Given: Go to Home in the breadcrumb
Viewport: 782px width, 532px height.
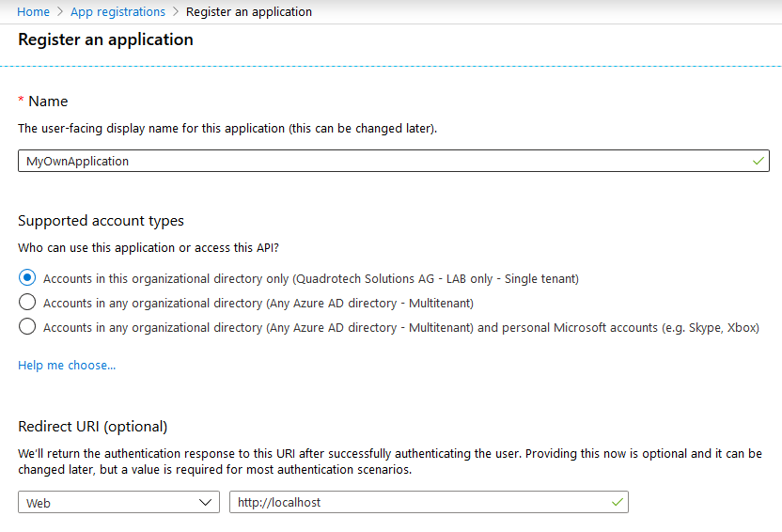Looking at the screenshot, I should [x=33, y=11].
